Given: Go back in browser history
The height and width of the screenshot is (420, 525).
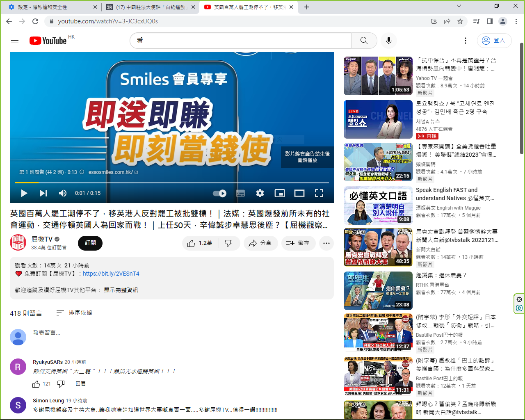Looking at the screenshot, I should 9,21.
